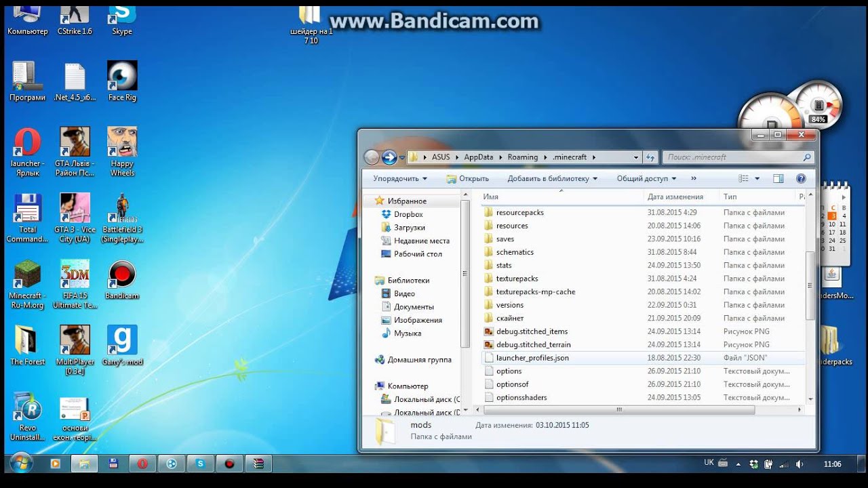Open the шейдер на 1 7 10 folder
This screenshot has width=868, height=488.
point(311,24)
